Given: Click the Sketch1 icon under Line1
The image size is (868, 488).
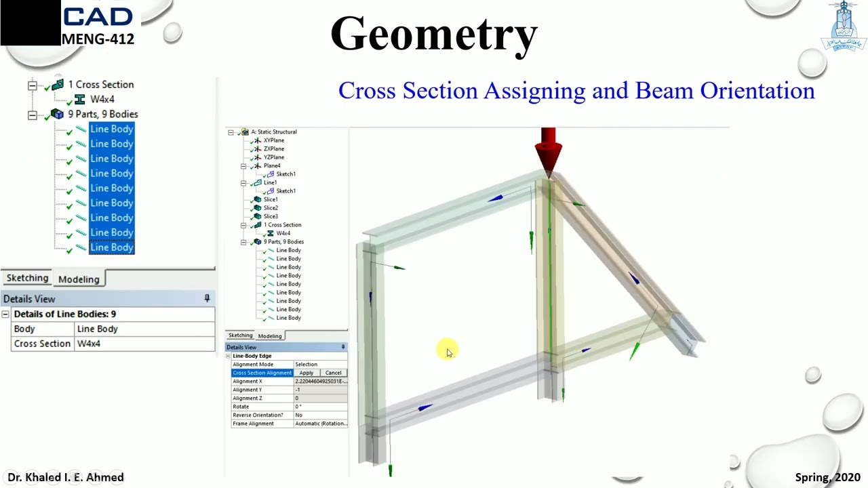Looking at the screenshot, I should click(271, 191).
